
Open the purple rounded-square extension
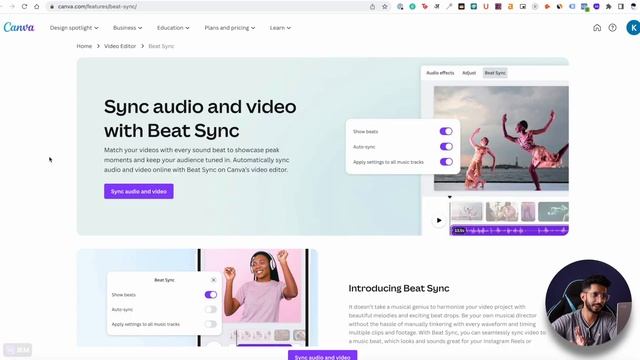(596, 7)
